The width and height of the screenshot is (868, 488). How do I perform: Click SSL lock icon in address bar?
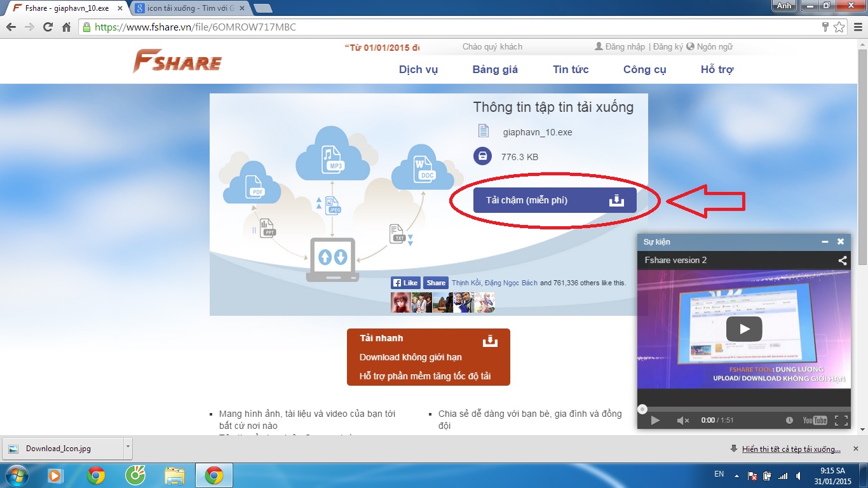coord(86,27)
